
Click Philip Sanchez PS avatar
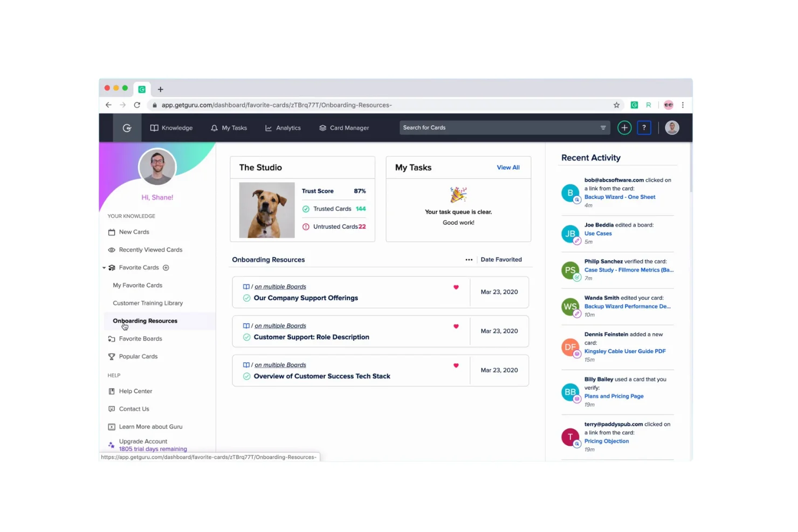[570, 270]
